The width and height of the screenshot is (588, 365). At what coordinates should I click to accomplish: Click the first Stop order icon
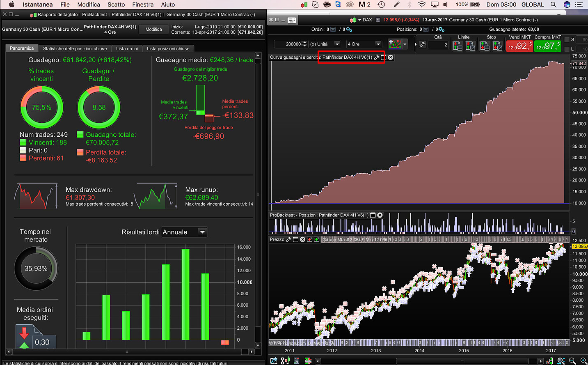click(485, 46)
